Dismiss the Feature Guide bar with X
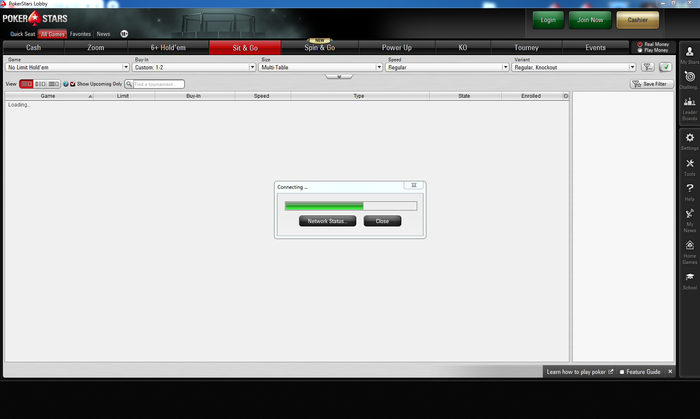The height and width of the screenshot is (419, 700). coord(670,372)
